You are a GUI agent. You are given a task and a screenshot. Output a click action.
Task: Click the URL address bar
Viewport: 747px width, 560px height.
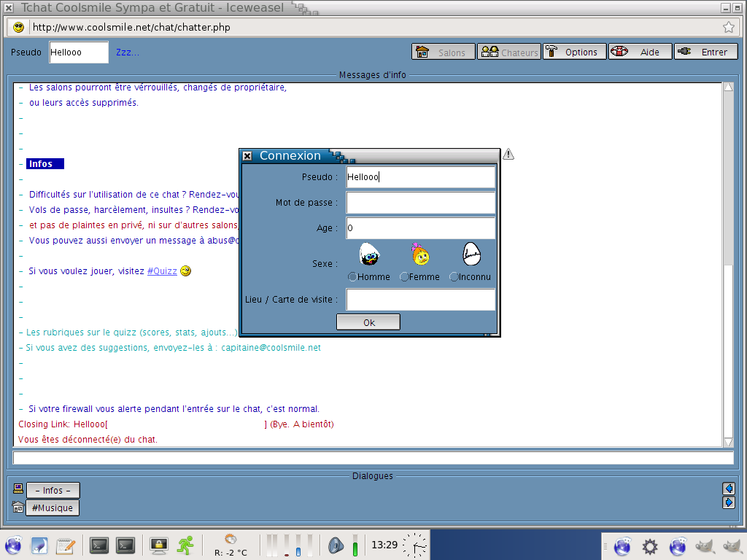[x=374, y=27]
